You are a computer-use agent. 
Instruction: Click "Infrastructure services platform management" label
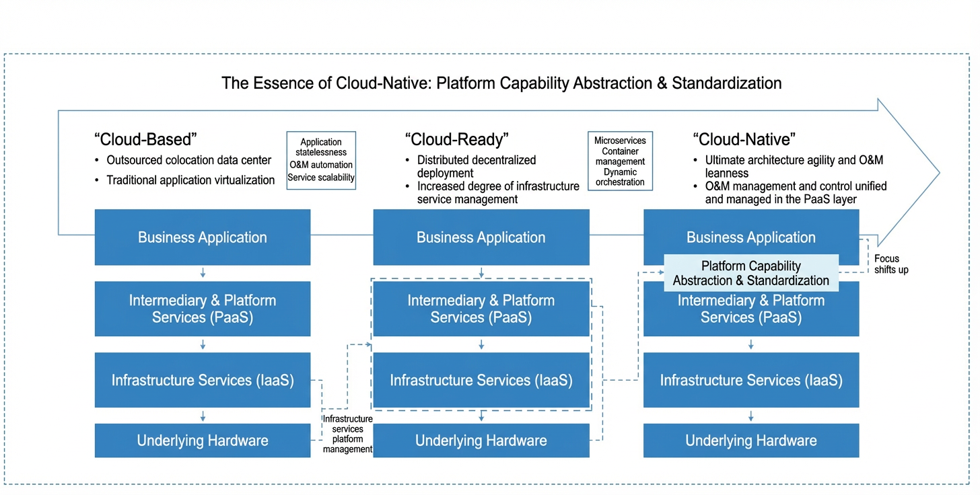[347, 434]
